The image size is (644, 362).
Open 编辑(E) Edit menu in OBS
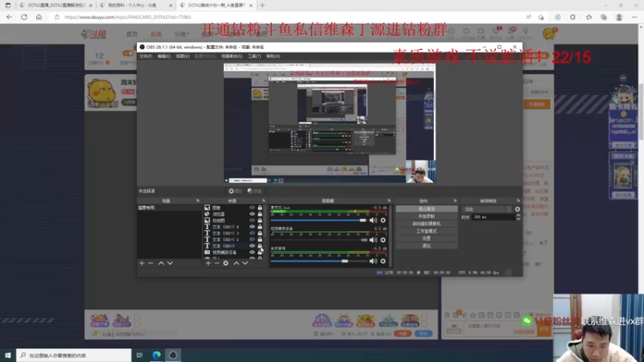click(x=164, y=56)
